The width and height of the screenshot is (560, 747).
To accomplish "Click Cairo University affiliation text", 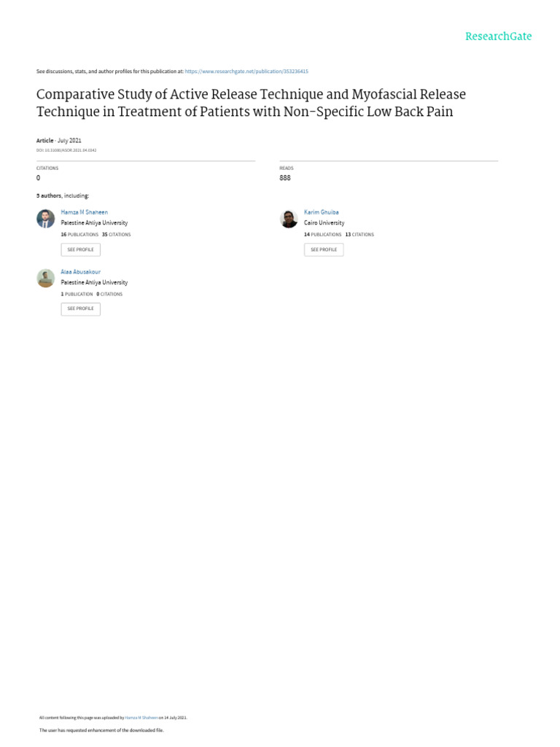I will click(x=324, y=223).
